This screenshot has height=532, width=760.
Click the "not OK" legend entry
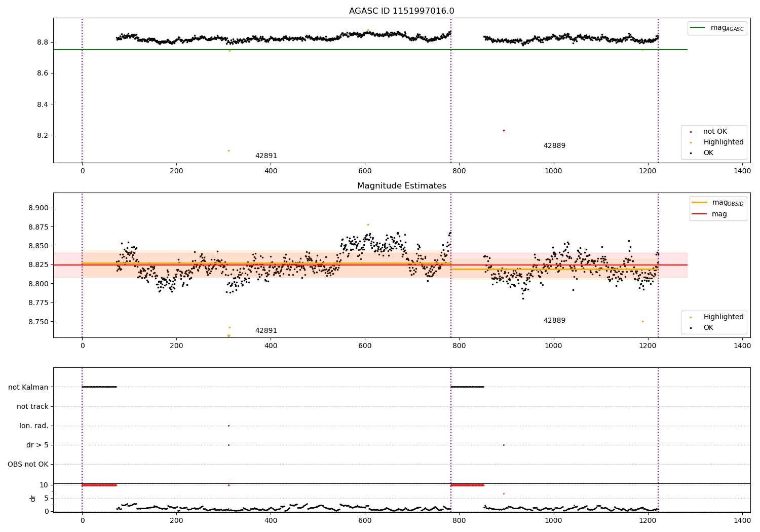[714, 132]
